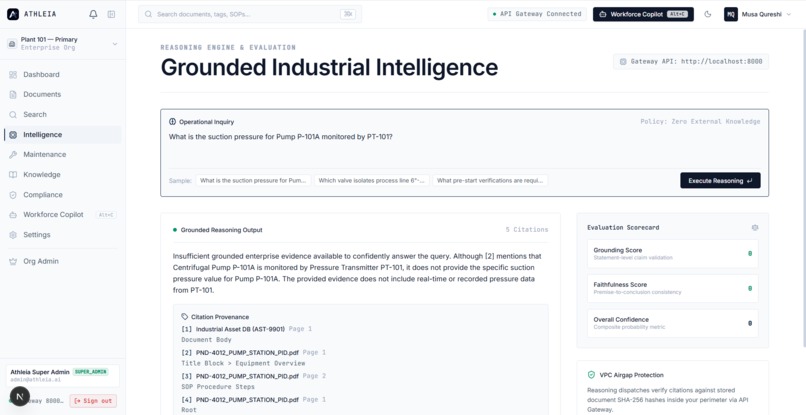
Task: Open the Knowledge section
Action: click(63, 175)
